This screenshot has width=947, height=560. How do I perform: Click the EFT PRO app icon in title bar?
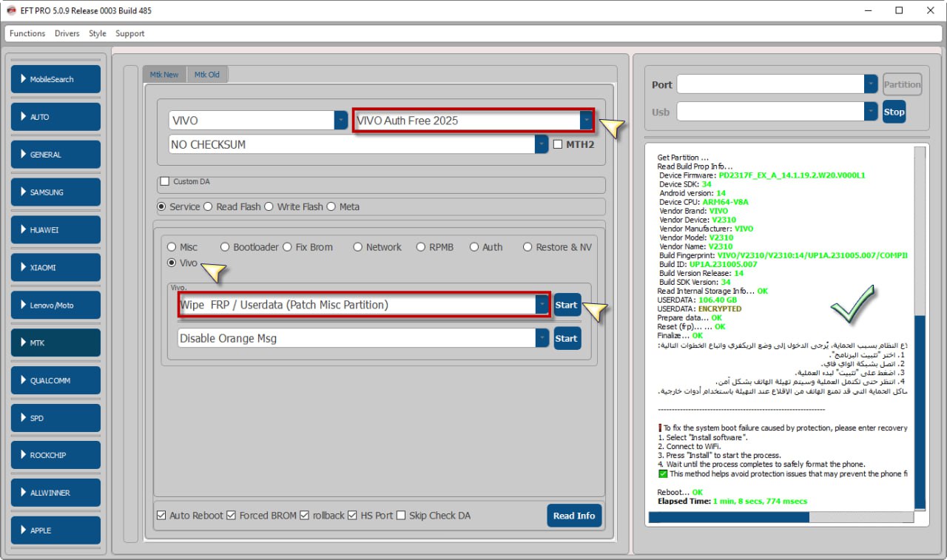click(x=11, y=10)
